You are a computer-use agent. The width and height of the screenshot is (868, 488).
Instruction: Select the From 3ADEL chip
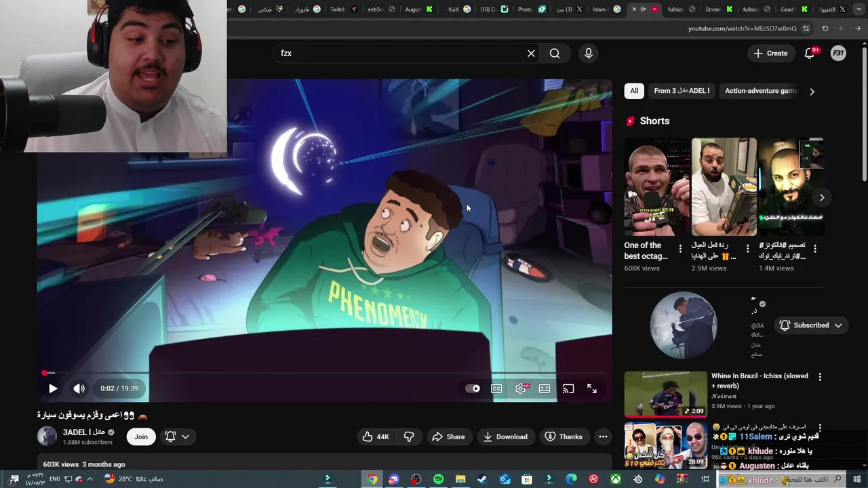tap(682, 91)
